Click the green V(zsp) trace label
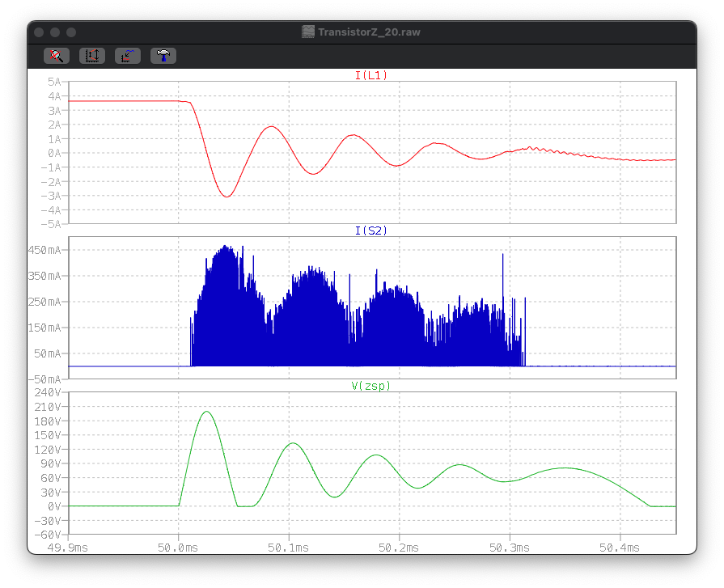Viewport: 724px width, 588px height. point(371,386)
